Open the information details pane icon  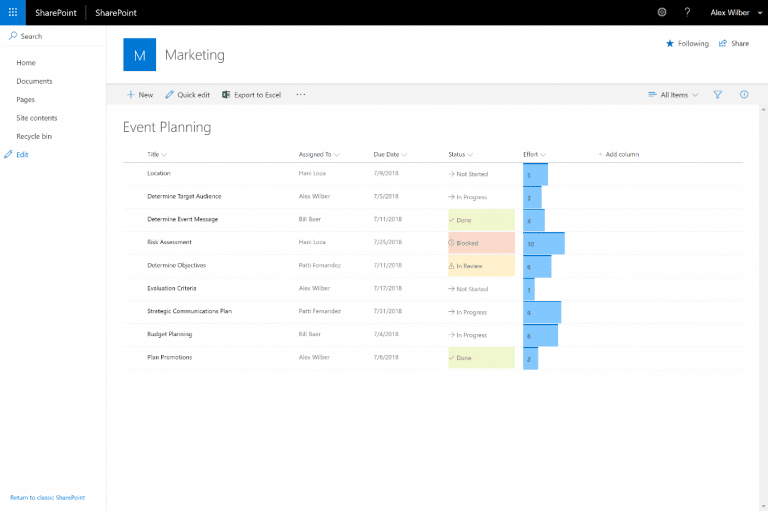pos(744,95)
